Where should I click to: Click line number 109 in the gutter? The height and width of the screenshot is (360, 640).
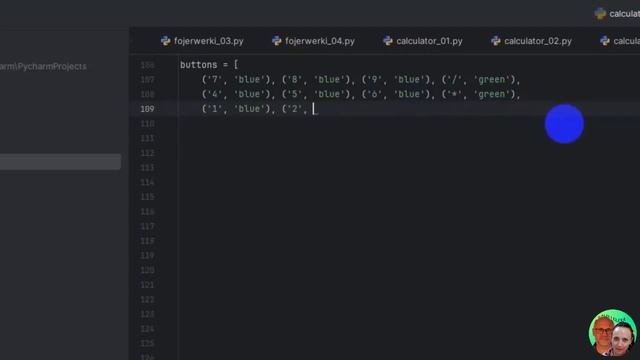point(147,109)
